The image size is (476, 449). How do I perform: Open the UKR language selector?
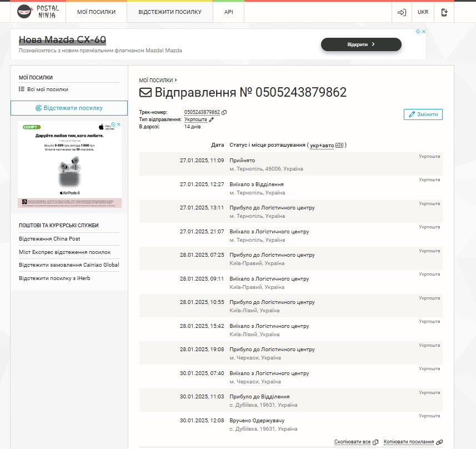[x=423, y=12]
